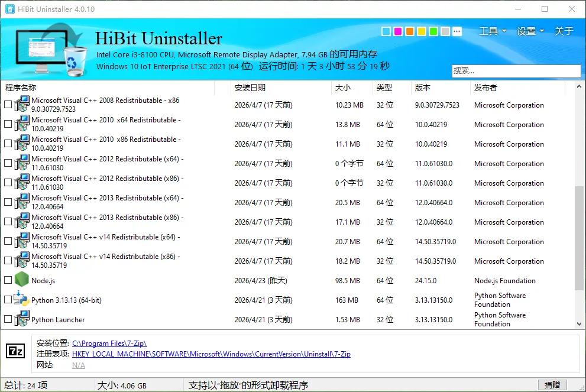Click the Visual C++ 2010 x64 program icon
Screen dimensions: 586x392
[22, 124]
